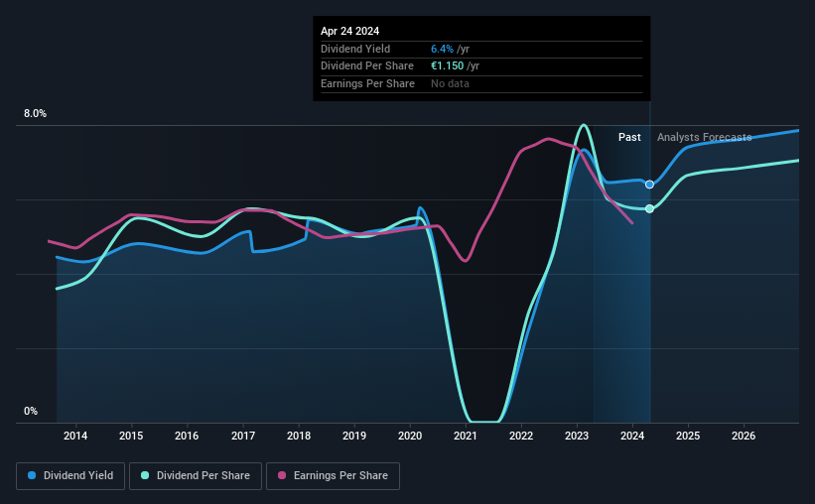Click the 0% y-axis label
Screen dimensions: 815x504
pos(31,411)
